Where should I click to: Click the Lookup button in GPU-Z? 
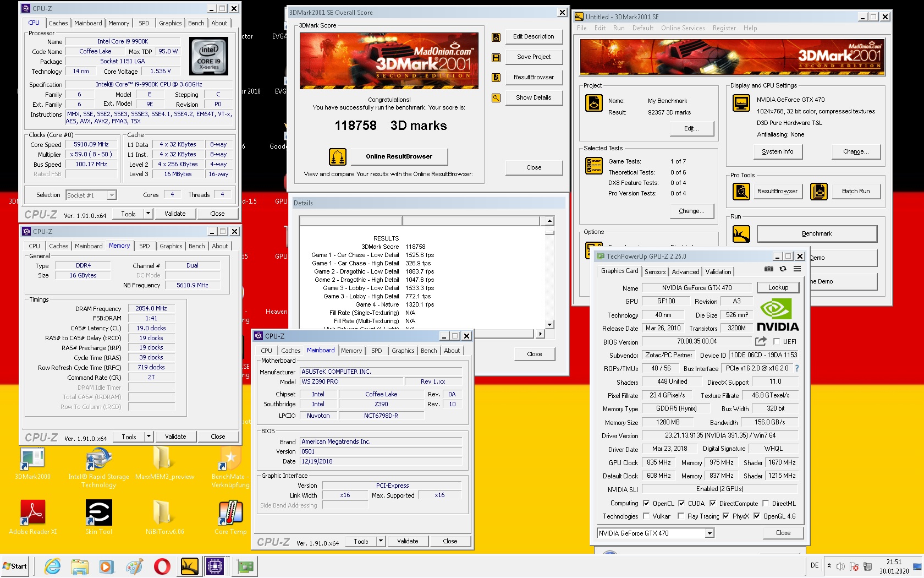[x=778, y=287]
